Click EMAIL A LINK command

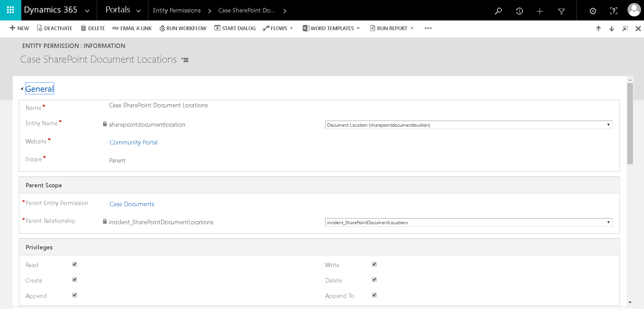132,28
